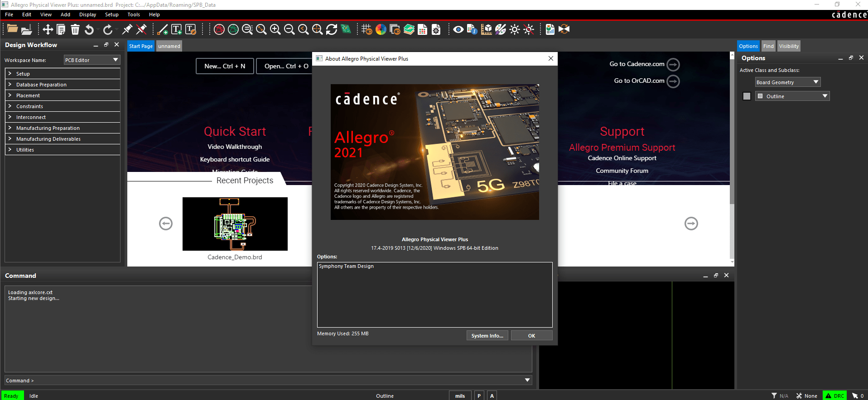This screenshot has height=400, width=868.
Task: Open the Tools menu
Action: point(134,14)
